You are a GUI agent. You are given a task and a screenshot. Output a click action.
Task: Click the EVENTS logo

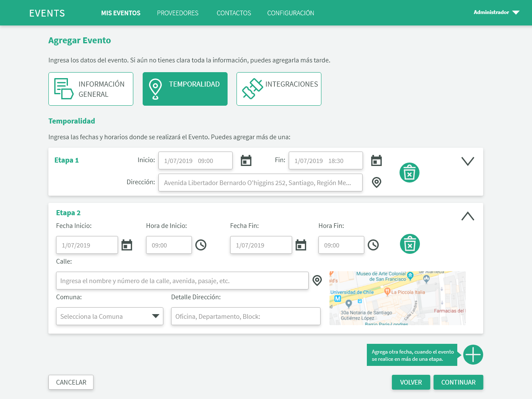click(47, 13)
